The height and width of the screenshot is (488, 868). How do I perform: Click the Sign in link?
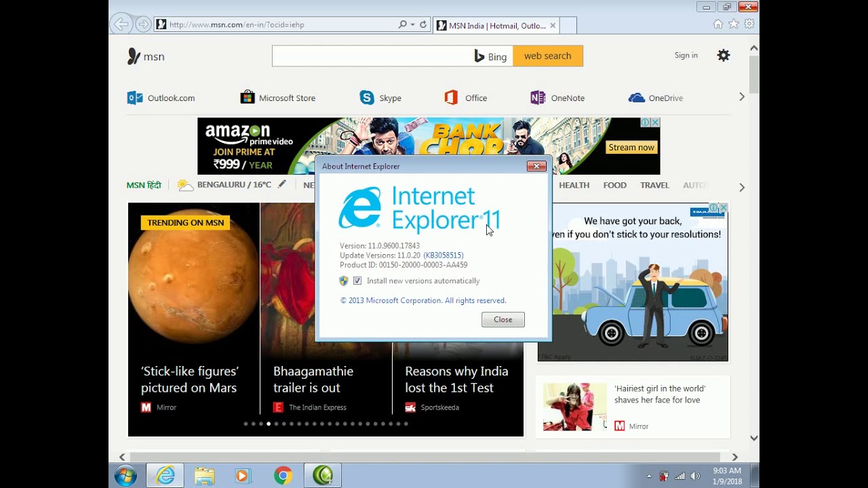coord(686,56)
